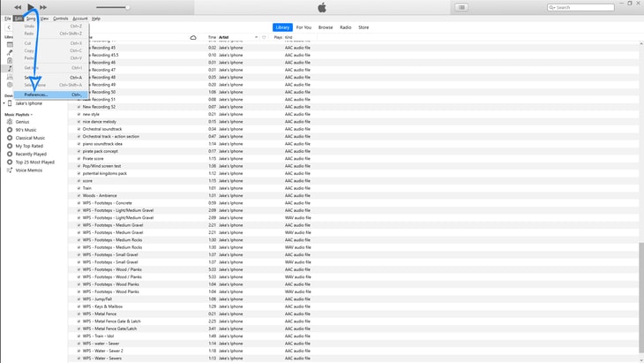Sort by the Kind column header

pos(288,37)
